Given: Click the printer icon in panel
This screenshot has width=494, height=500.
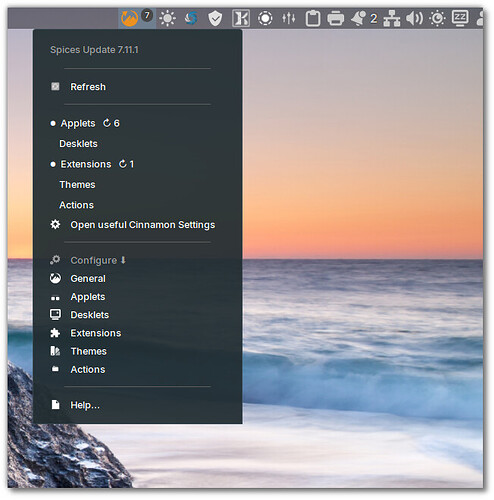Looking at the screenshot, I should click(x=335, y=18).
